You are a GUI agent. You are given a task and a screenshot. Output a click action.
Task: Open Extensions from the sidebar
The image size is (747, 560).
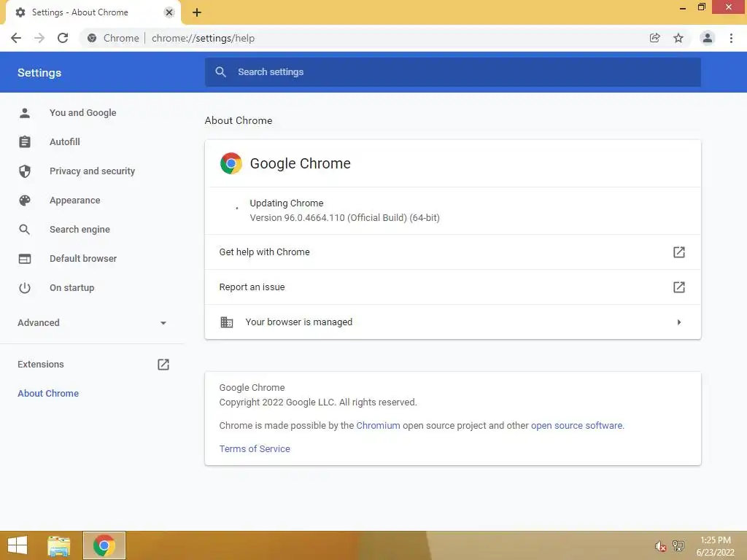pos(41,365)
